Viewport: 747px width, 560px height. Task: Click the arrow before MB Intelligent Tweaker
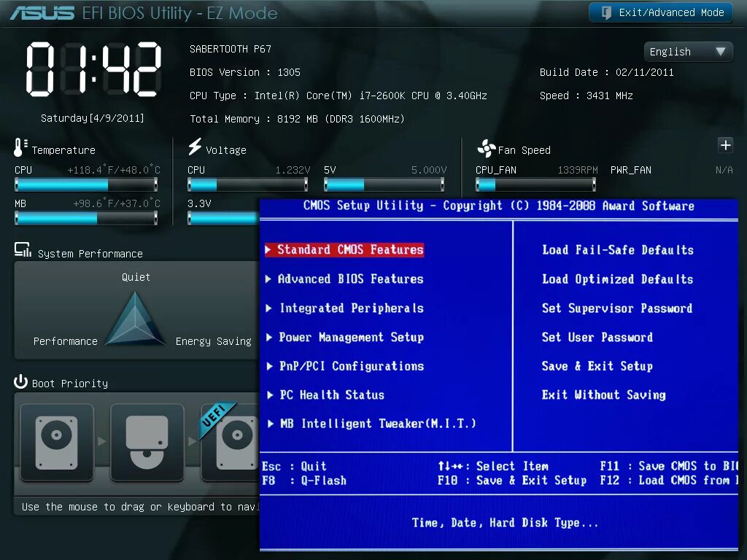pos(271,424)
